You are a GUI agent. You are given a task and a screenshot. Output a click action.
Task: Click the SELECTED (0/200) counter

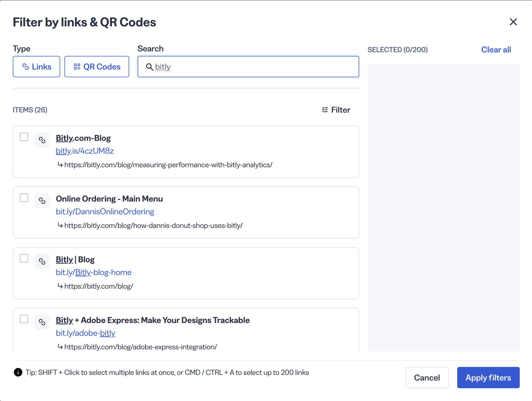click(398, 50)
